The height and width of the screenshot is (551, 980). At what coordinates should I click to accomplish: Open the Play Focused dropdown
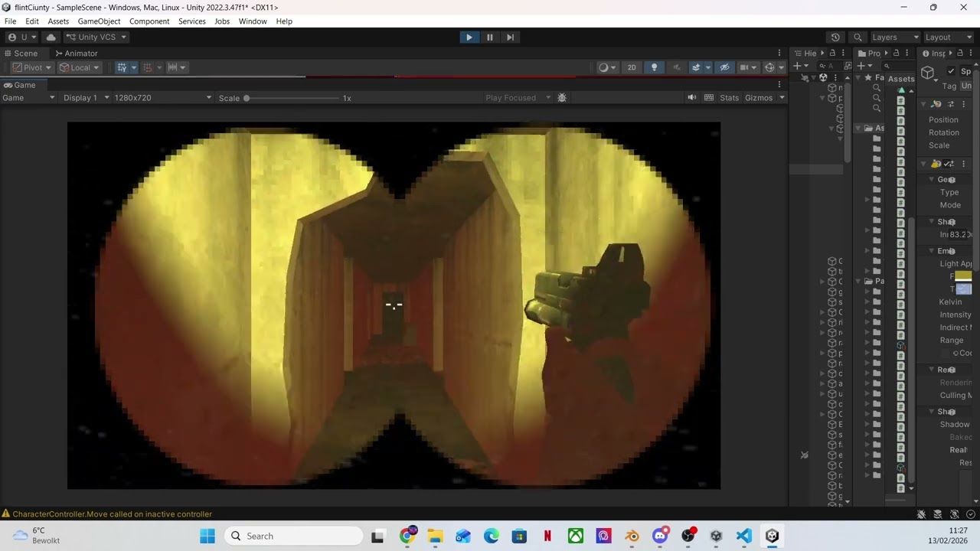[x=518, y=98]
